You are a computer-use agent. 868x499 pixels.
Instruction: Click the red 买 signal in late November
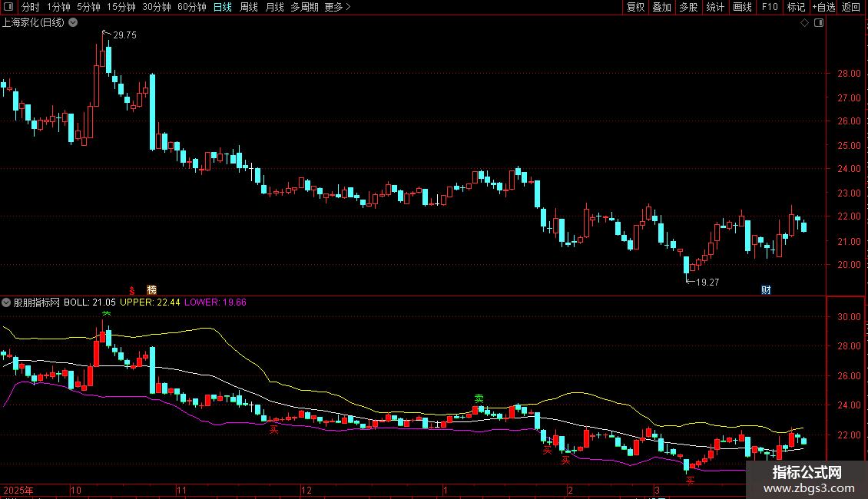tap(273, 429)
